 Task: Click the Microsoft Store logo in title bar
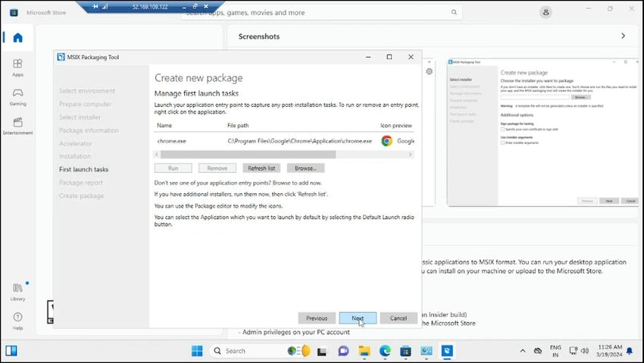pos(14,12)
